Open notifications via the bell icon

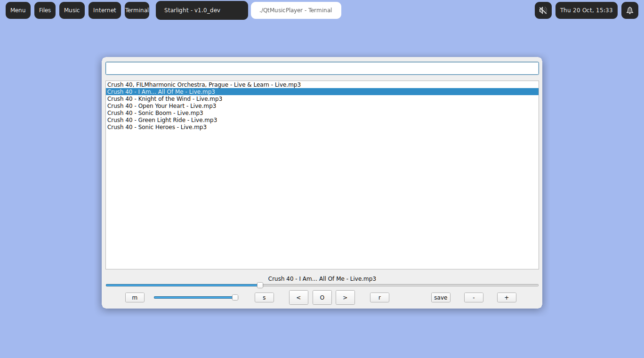629,10
